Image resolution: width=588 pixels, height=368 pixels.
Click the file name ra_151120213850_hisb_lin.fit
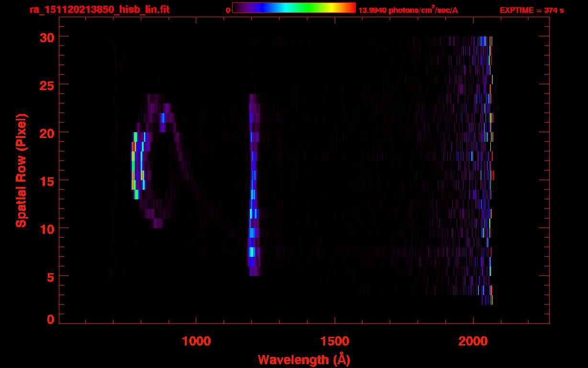click(x=99, y=10)
